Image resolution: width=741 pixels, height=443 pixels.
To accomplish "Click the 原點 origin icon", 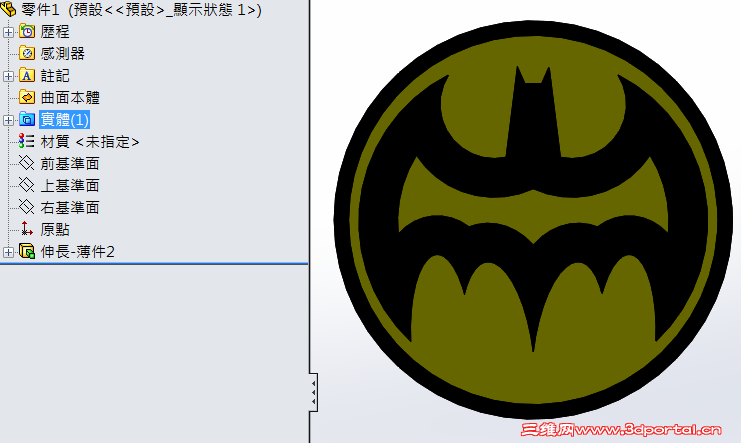I will [x=26, y=229].
